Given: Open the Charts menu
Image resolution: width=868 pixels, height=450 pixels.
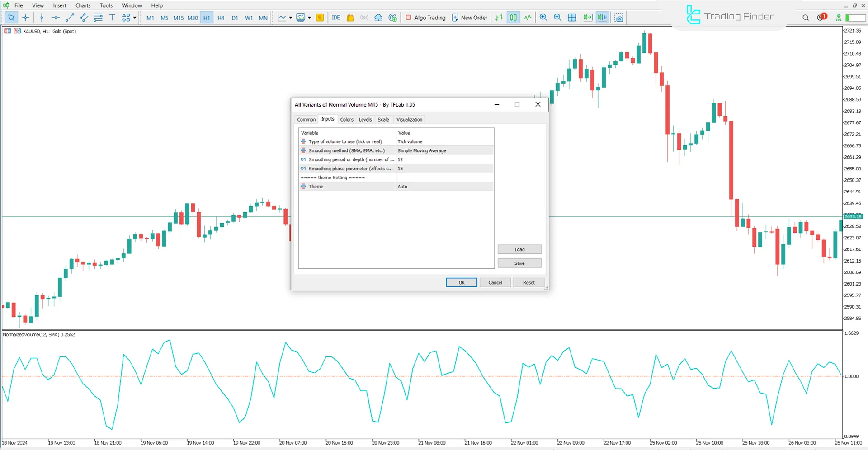Looking at the screenshot, I should pyautogui.click(x=83, y=5).
